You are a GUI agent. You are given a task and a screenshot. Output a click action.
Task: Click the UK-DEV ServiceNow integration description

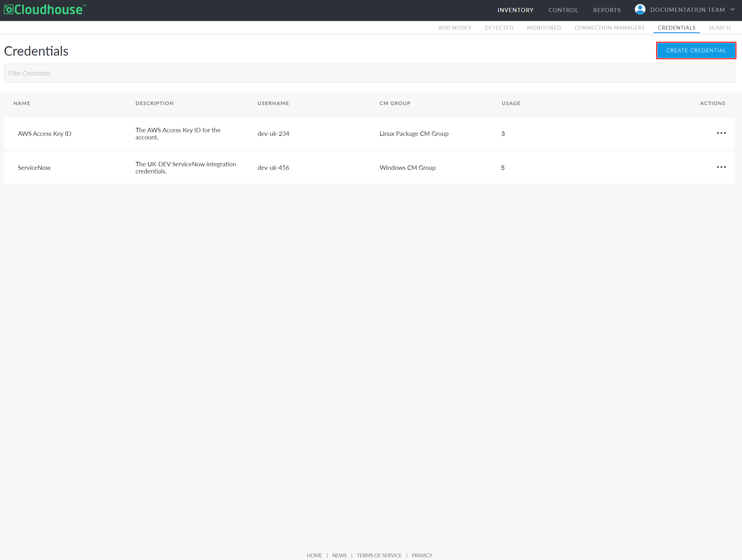pyautogui.click(x=186, y=168)
